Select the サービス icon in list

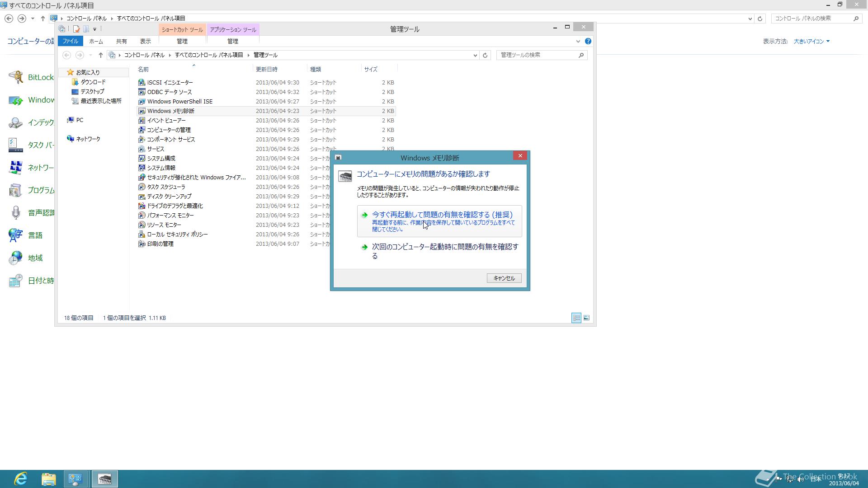point(142,149)
